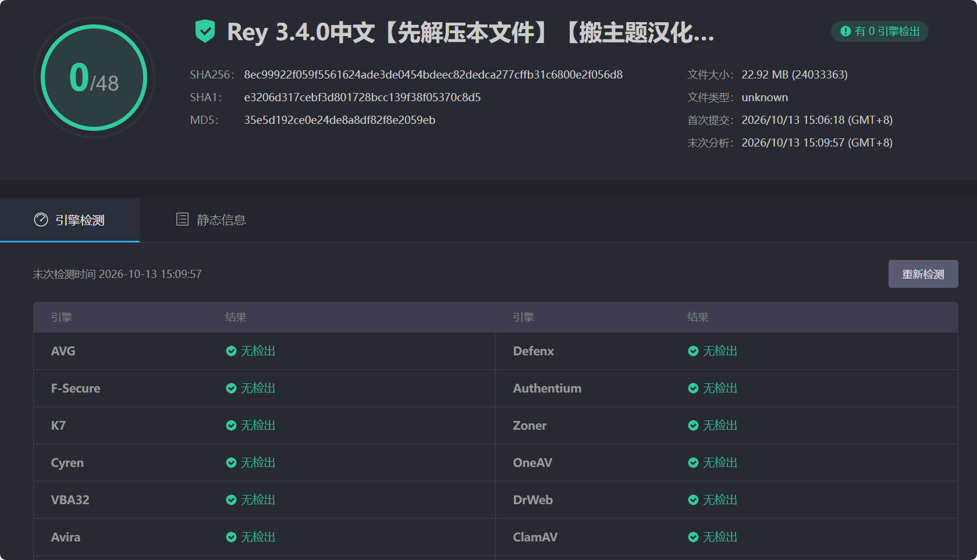Image resolution: width=977 pixels, height=560 pixels.
Task: Click the file title Rey 3.4.0中文
Action: (x=471, y=32)
